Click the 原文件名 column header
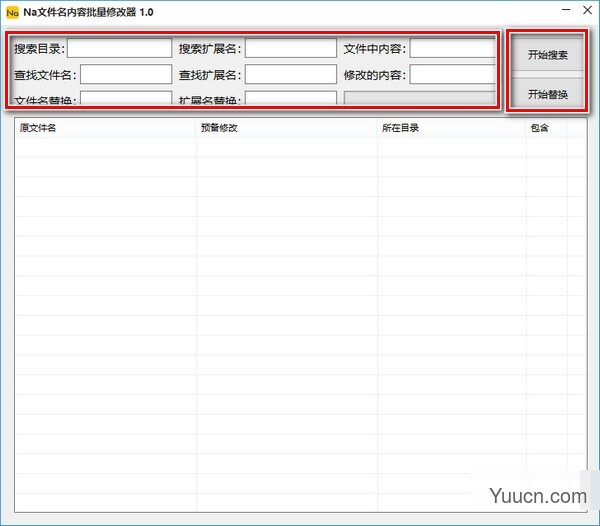Viewport: 600px width, 526px height. coord(106,128)
